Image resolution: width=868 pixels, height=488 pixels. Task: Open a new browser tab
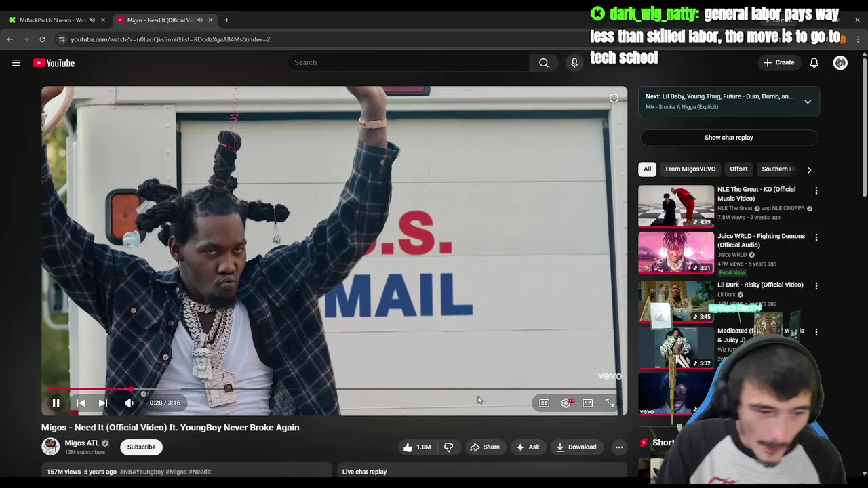tap(226, 20)
